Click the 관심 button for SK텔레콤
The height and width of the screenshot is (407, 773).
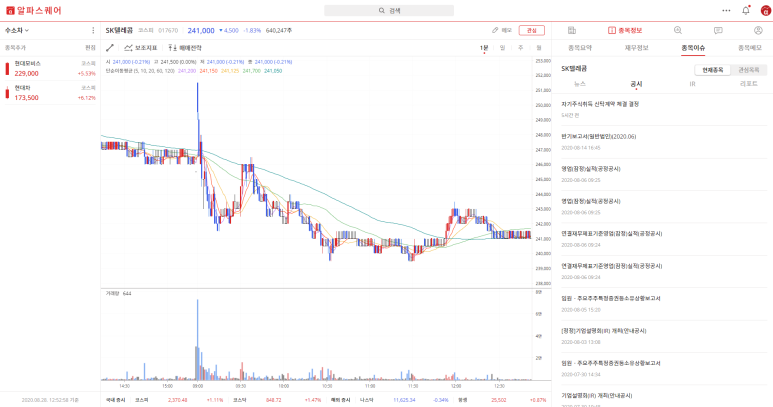coord(531,31)
